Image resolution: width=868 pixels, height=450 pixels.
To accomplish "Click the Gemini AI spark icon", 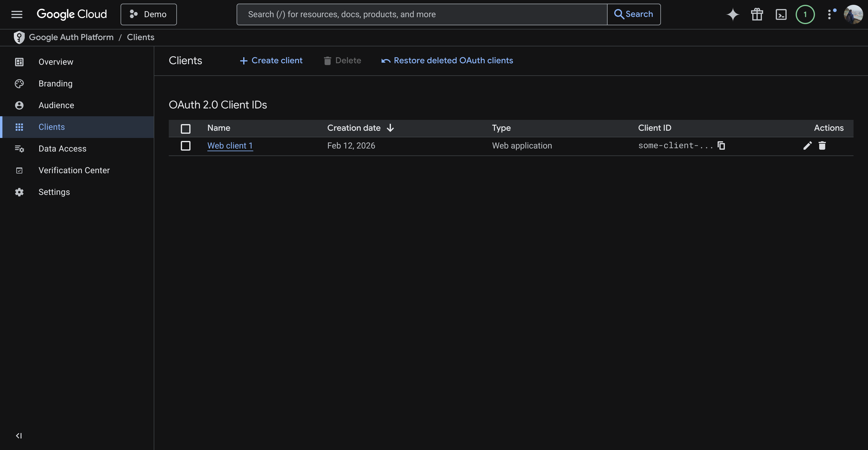I will [x=733, y=14].
